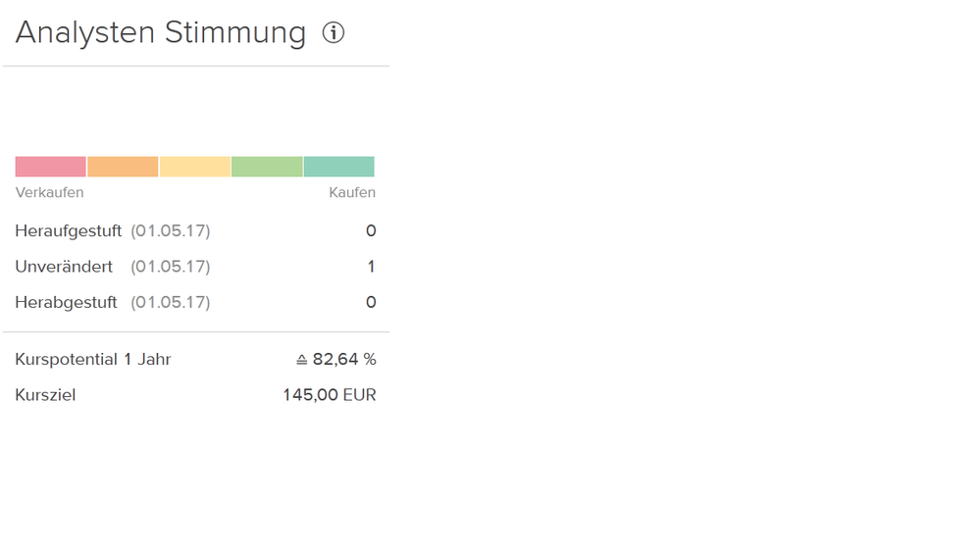Click the estimate symbol before 82,64 %
This screenshot has height=551, width=980.
coord(302,360)
